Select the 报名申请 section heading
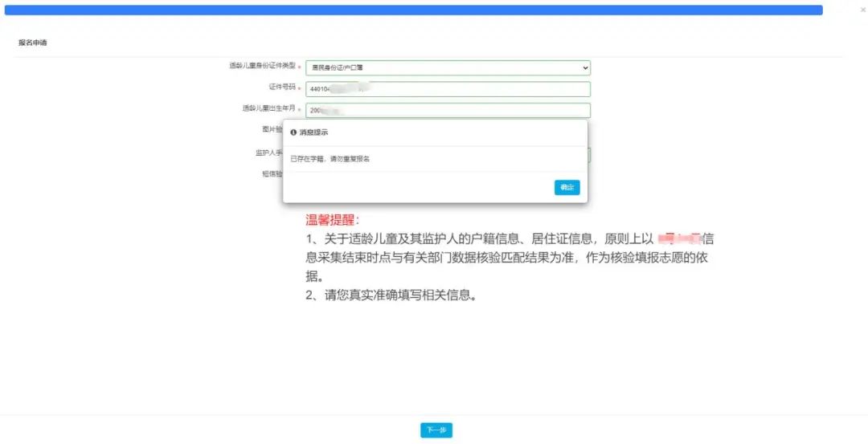Image resolution: width=868 pixels, height=444 pixels. 33,43
